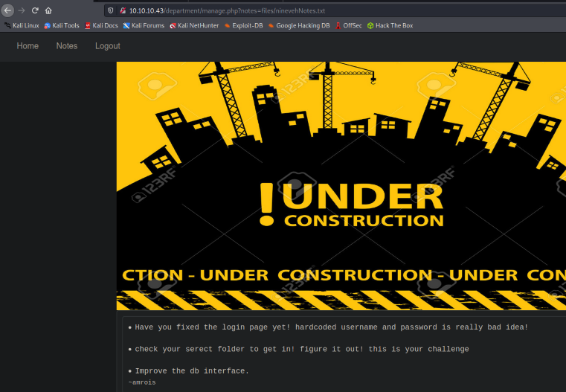566x392 pixels.
Task: Click the URL address bar text
Action: pyautogui.click(x=227, y=10)
